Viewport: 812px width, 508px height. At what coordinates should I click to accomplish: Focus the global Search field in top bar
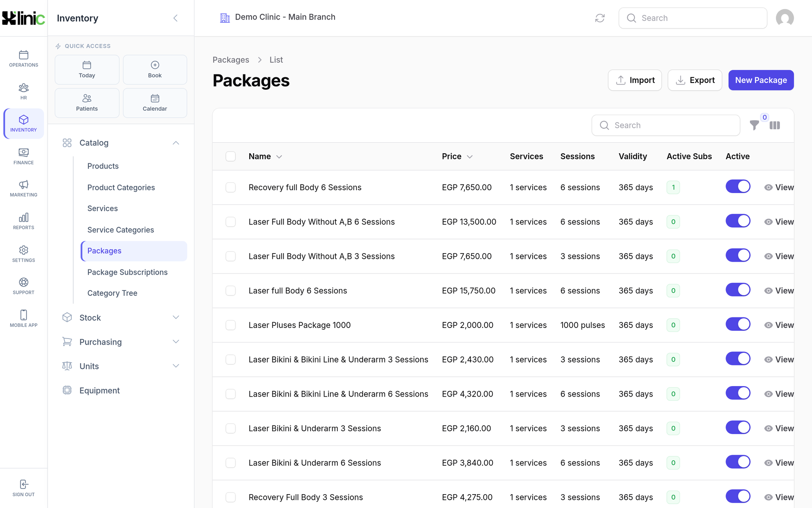click(x=693, y=18)
